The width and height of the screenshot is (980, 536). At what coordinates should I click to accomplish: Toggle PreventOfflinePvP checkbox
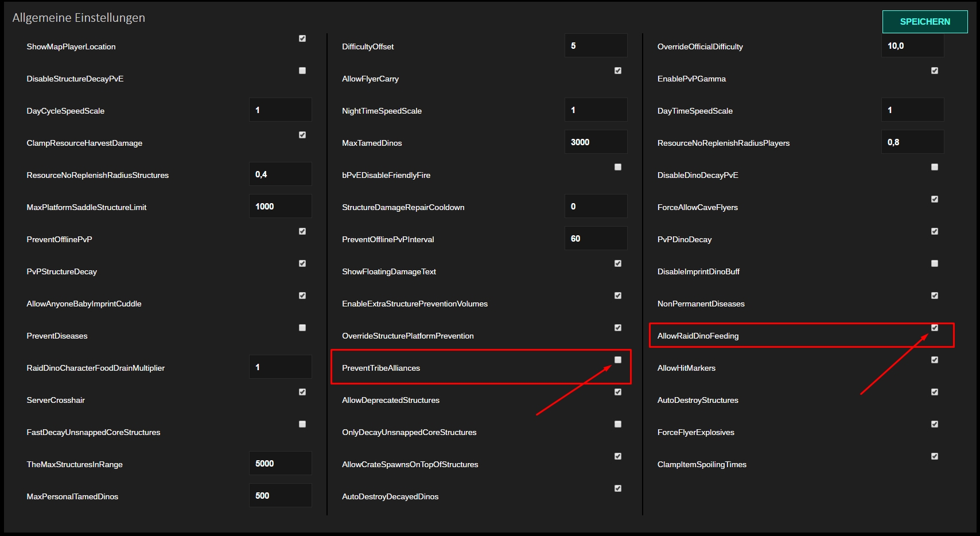point(302,231)
